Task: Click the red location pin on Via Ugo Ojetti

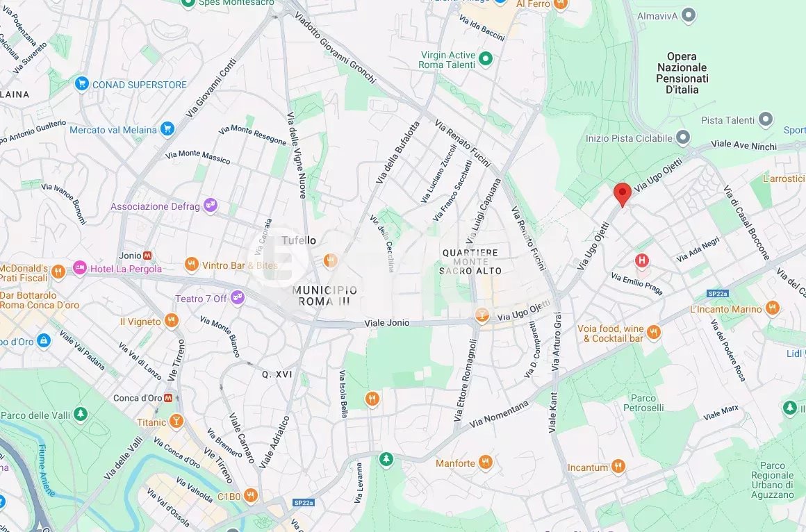Action: point(623,194)
